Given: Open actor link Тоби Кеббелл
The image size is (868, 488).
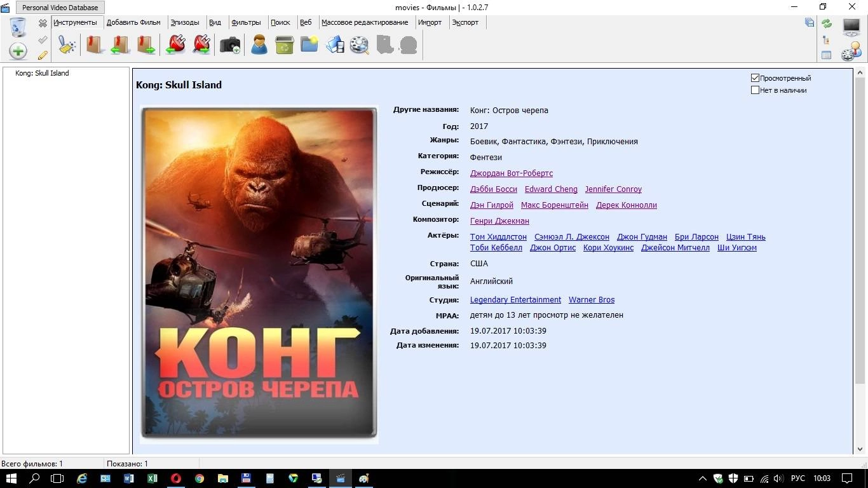Looking at the screenshot, I should 496,247.
